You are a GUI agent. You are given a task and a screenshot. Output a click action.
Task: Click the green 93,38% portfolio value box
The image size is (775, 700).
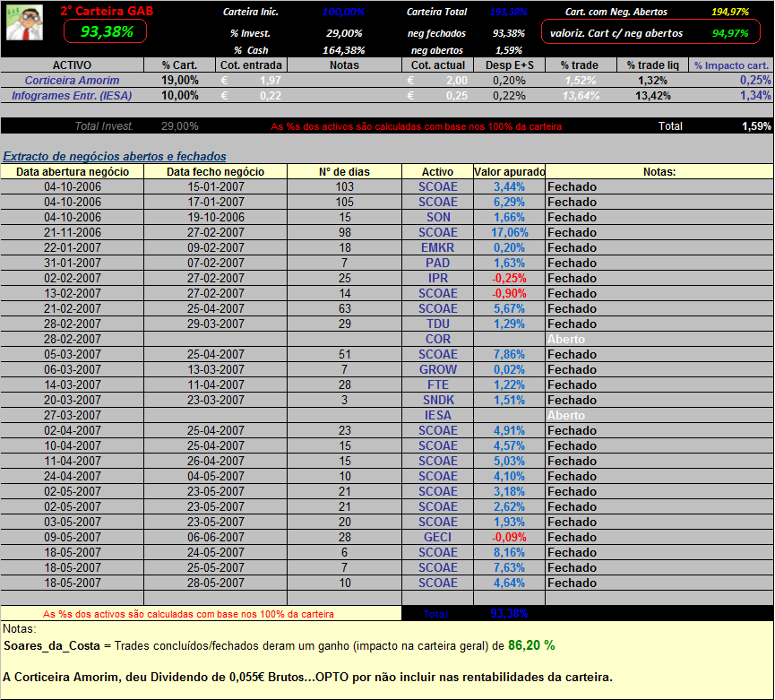[106, 32]
